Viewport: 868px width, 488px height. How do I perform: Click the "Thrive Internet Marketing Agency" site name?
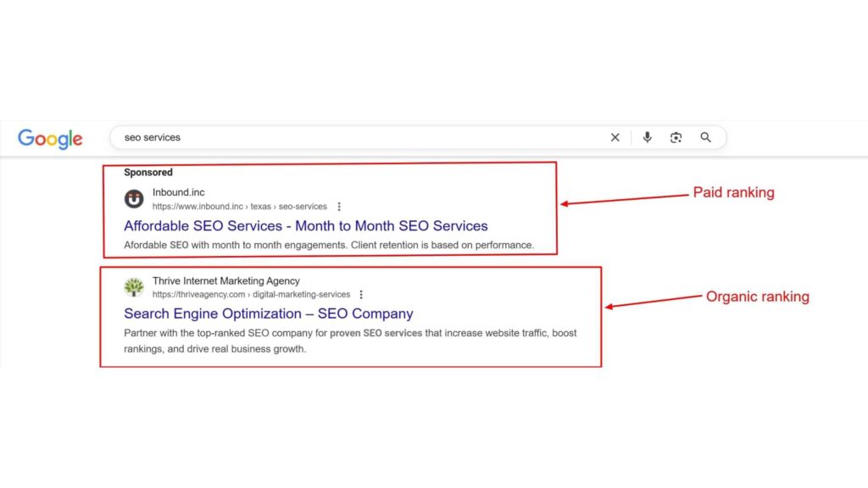coord(226,280)
